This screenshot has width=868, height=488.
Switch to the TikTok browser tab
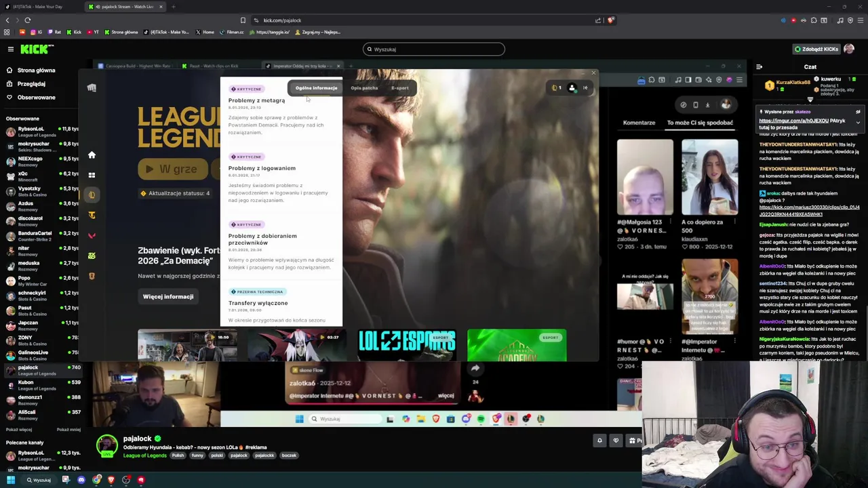37,7
